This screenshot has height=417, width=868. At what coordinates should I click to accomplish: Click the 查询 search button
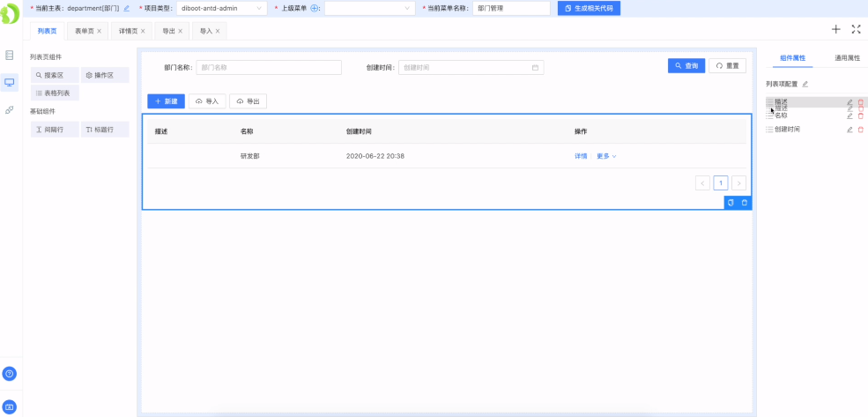pyautogui.click(x=686, y=66)
